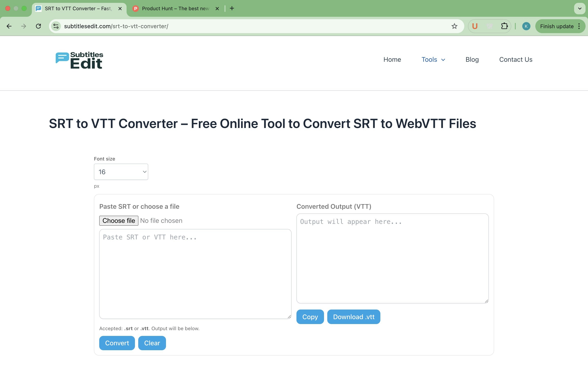
Task: Go to Home in navigation
Action: [392, 60]
